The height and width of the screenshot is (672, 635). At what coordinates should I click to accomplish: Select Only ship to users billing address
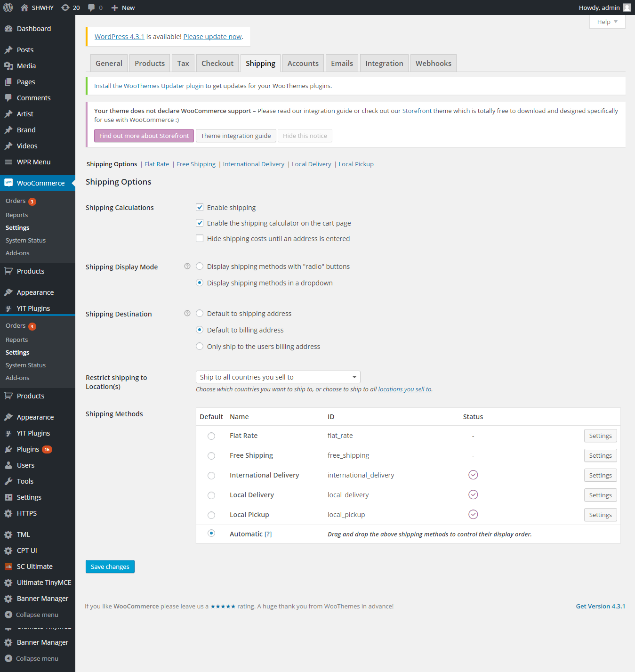pos(200,346)
